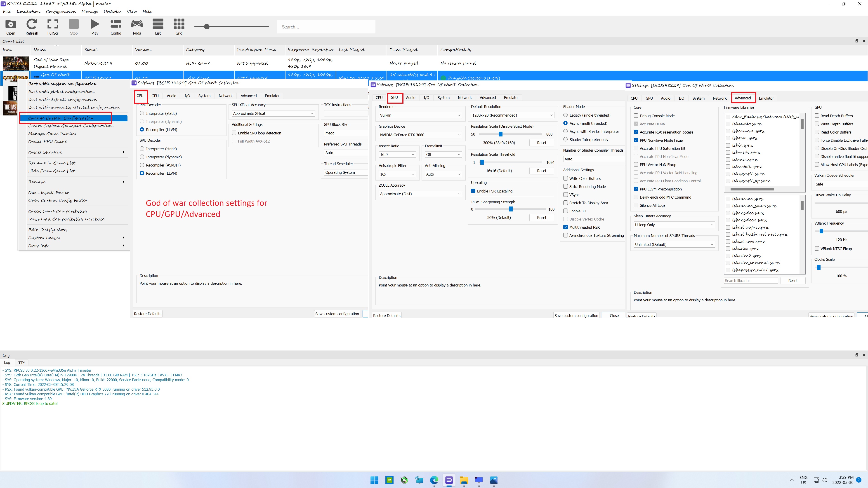Viewport: 868px width, 488px height.
Task: Reset the Resolution Scale value
Action: 542,143
